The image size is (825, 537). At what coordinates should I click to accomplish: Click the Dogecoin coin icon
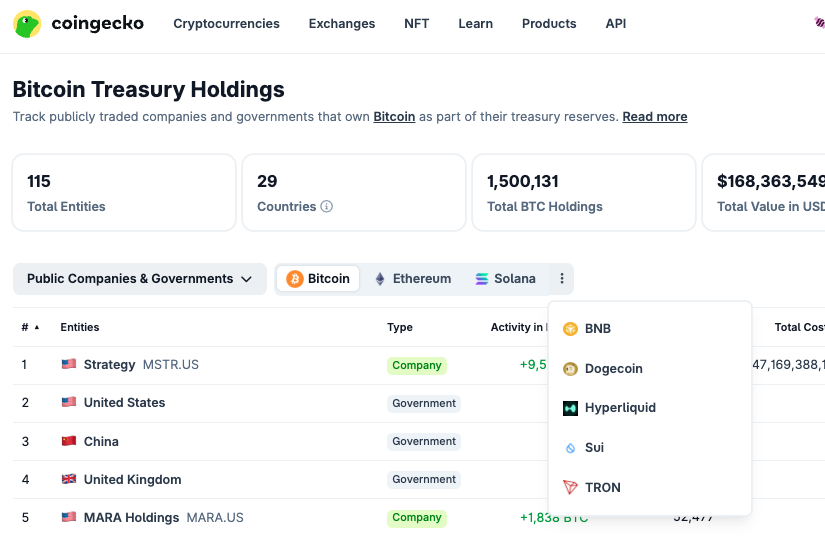[x=570, y=369]
